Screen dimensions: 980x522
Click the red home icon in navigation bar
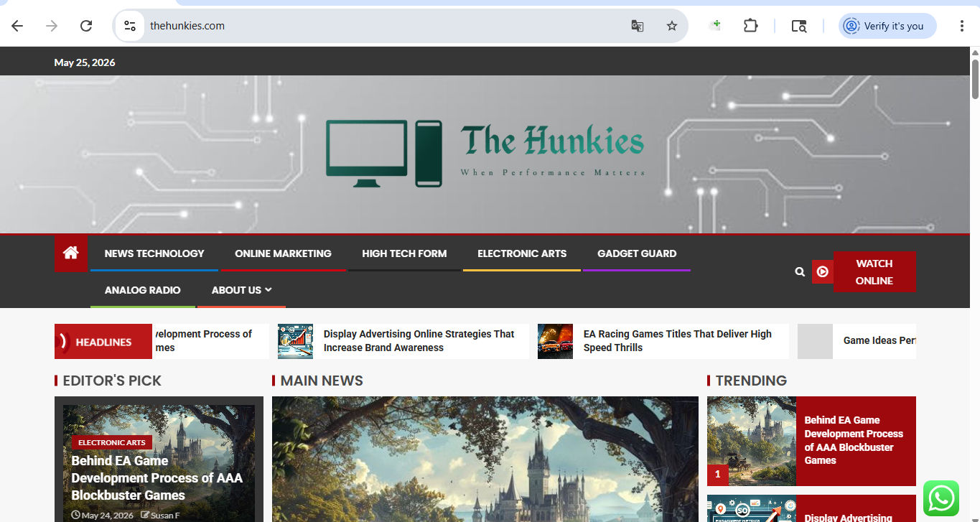pos(70,253)
